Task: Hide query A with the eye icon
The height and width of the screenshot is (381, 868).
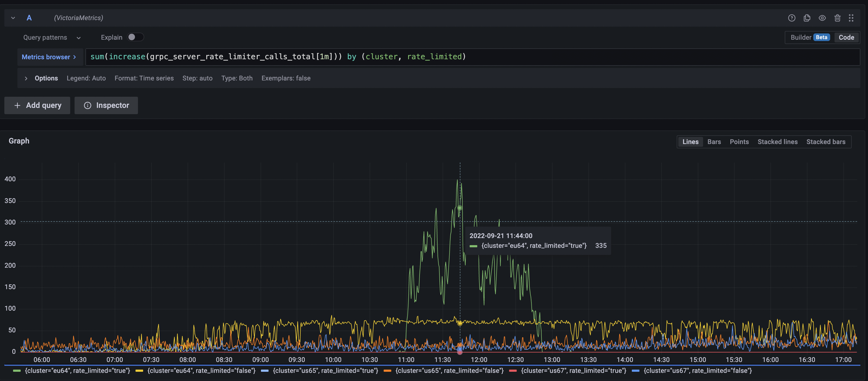Action: pos(822,18)
